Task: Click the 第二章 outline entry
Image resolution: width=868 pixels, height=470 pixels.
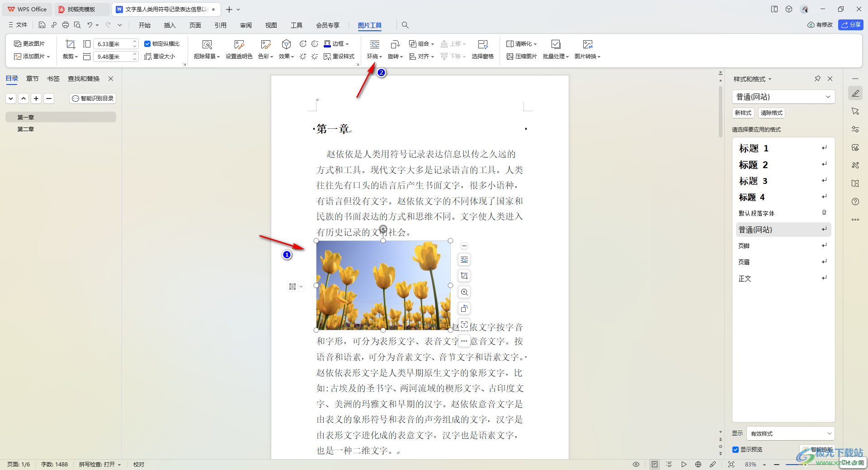Action: [x=26, y=129]
